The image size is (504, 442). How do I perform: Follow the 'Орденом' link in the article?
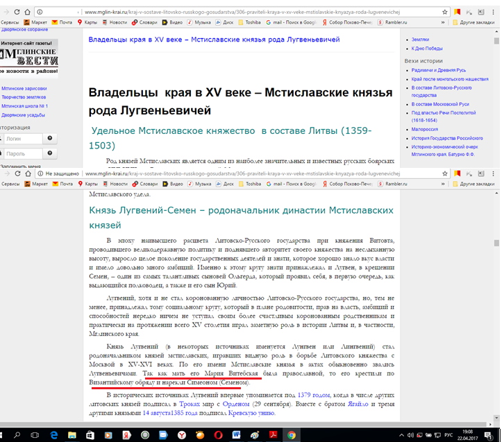tap(236, 404)
